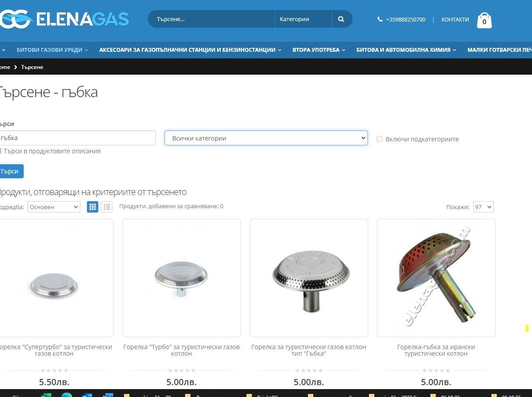
Task: Open the Горелка "Турбо" product image
Action: (182, 278)
